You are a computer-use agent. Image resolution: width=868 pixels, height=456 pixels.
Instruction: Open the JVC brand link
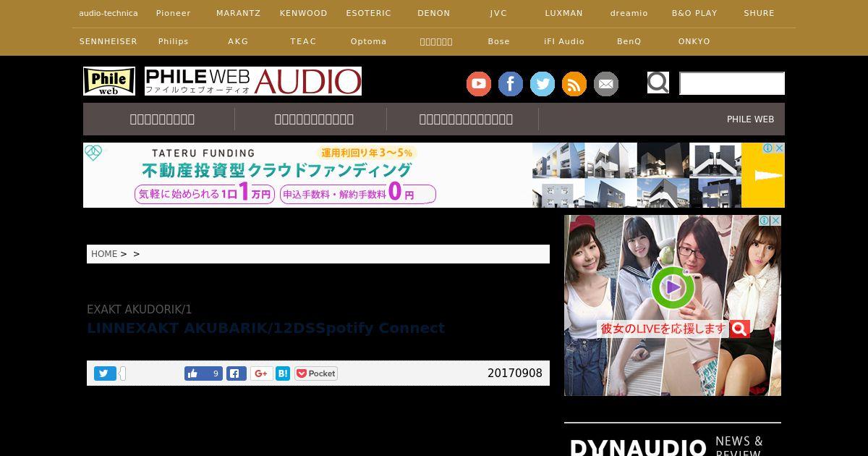pos(499,13)
